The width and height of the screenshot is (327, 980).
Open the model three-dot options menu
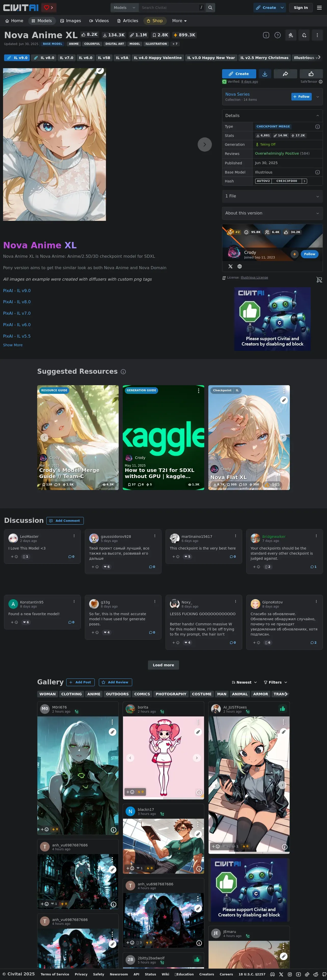click(317, 35)
